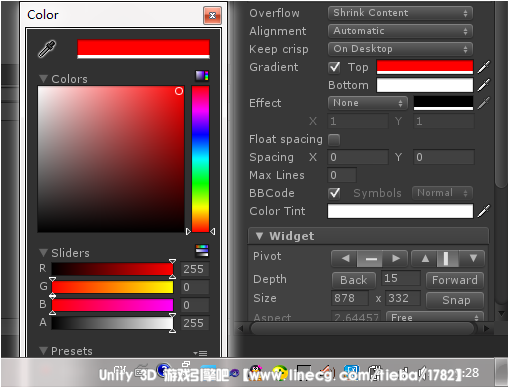Screen dimensions: 508x392
Task: Open the Overflow Shrink Content dropdown
Action: 400,13
